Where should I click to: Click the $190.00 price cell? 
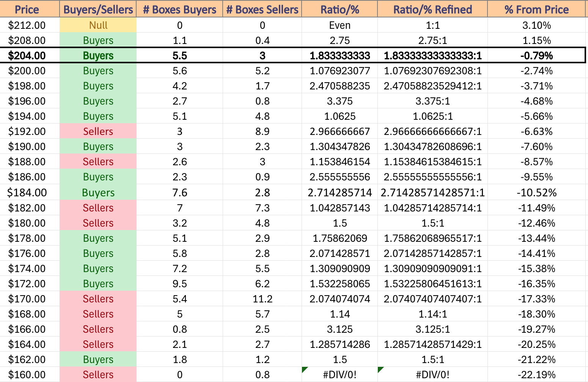pos(30,146)
